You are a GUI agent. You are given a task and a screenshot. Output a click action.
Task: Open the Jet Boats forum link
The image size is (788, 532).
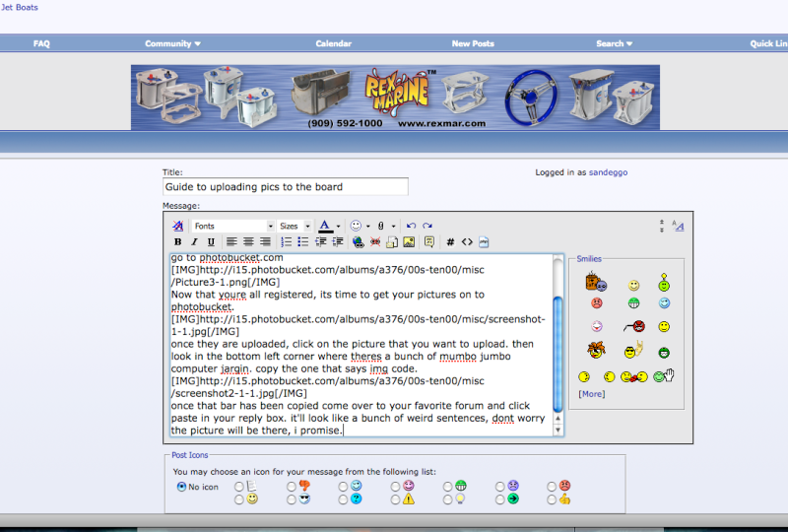pos(19,7)
